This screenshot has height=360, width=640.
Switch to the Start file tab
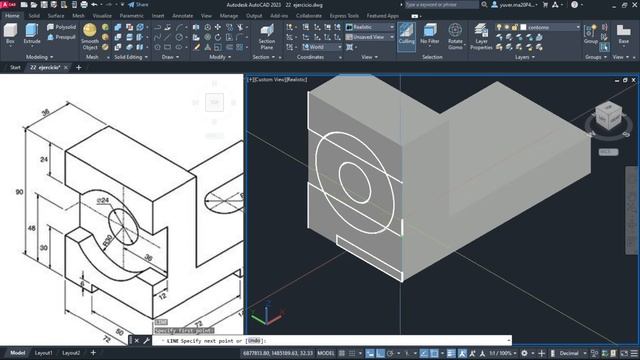(15, 67)
